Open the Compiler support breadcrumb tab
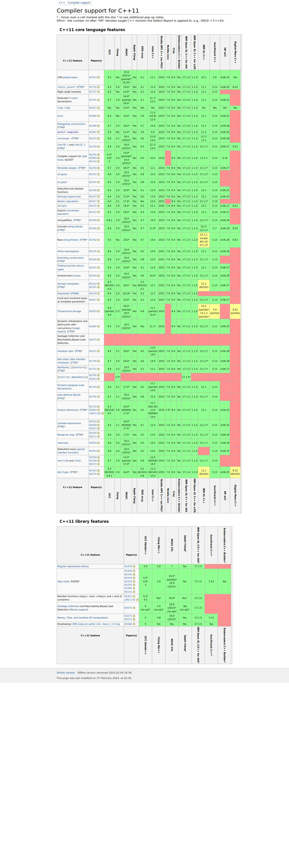 [x=79, y=3]
